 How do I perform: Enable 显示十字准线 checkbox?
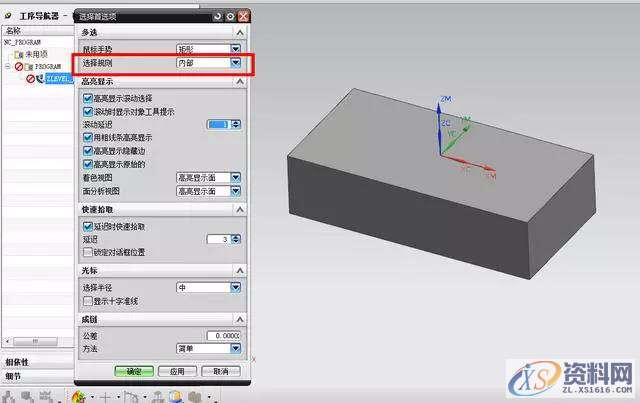pos(88,300)
